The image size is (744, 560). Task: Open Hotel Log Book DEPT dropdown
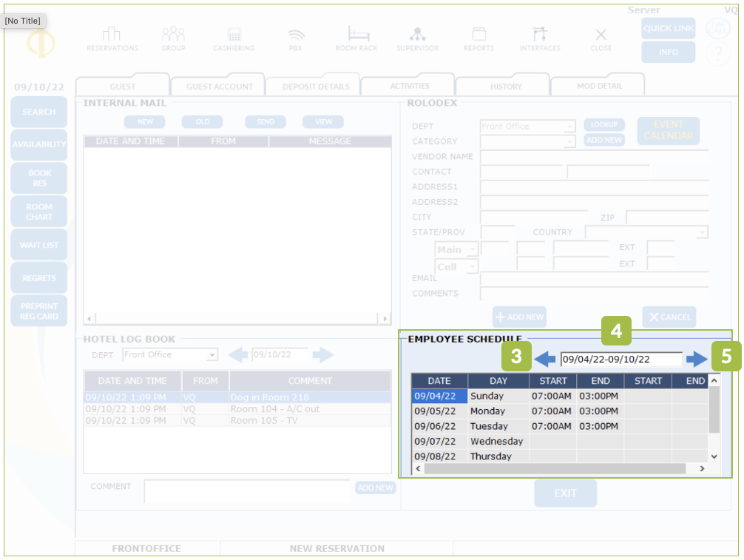click(212, 355)
